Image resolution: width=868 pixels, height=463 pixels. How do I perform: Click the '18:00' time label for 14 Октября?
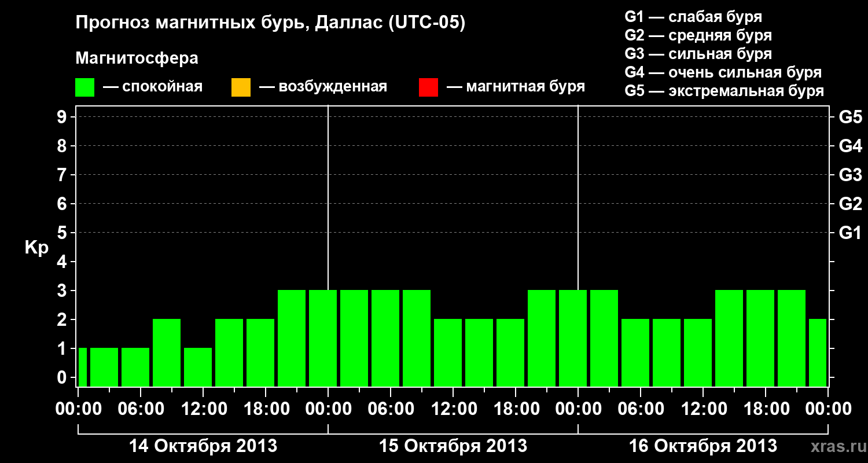(x=266, y=409)
